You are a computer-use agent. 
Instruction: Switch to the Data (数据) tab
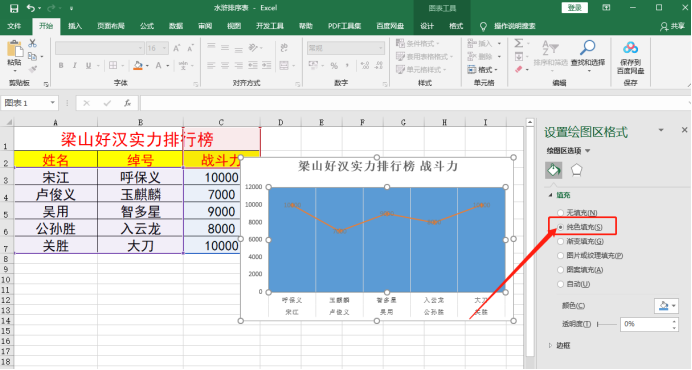(x=176, y=26)
